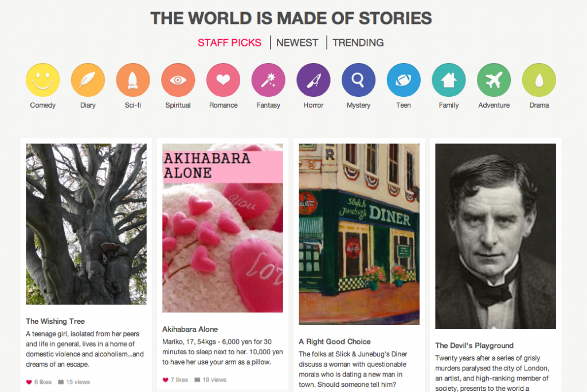587x392 pixels.
Task: Click the Slick & Junebug's Diner thumbnail
Action: [x=359, y=234]
